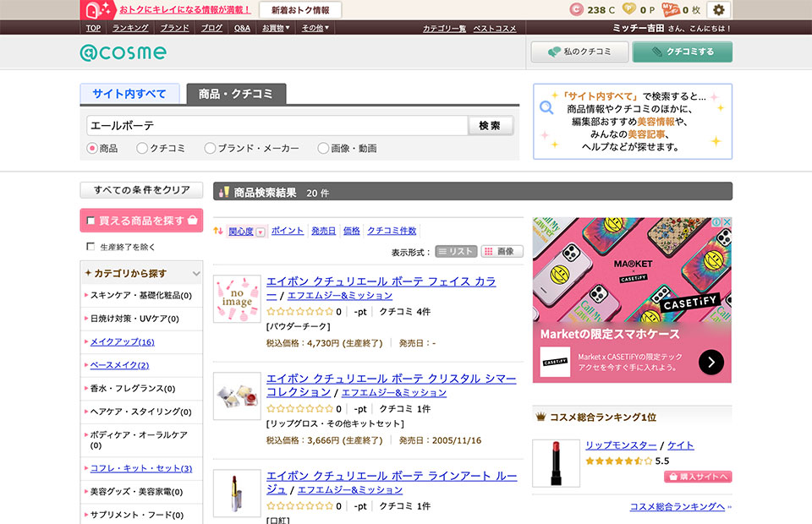The width and height of the screenshot is (812, 524).
Task: Click the ad's round arrow button
Action: (711, 362)
